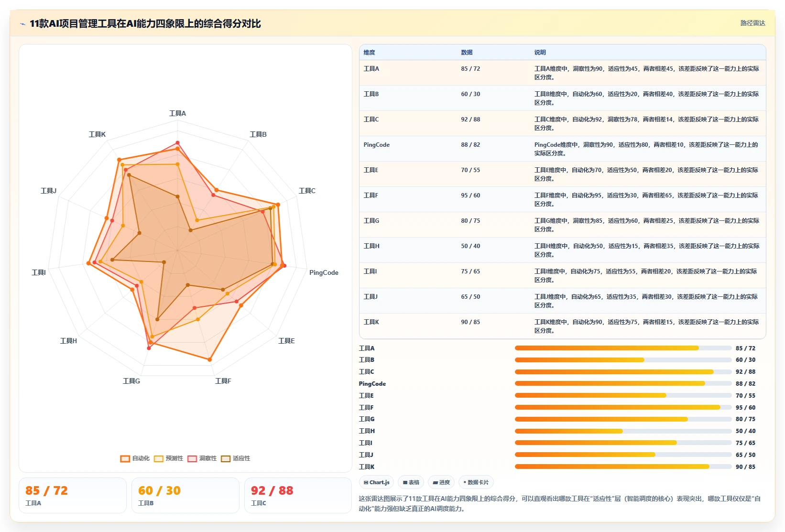Toggle the 洞察性 legend series

pyautogui.click(x=202, y=458)
